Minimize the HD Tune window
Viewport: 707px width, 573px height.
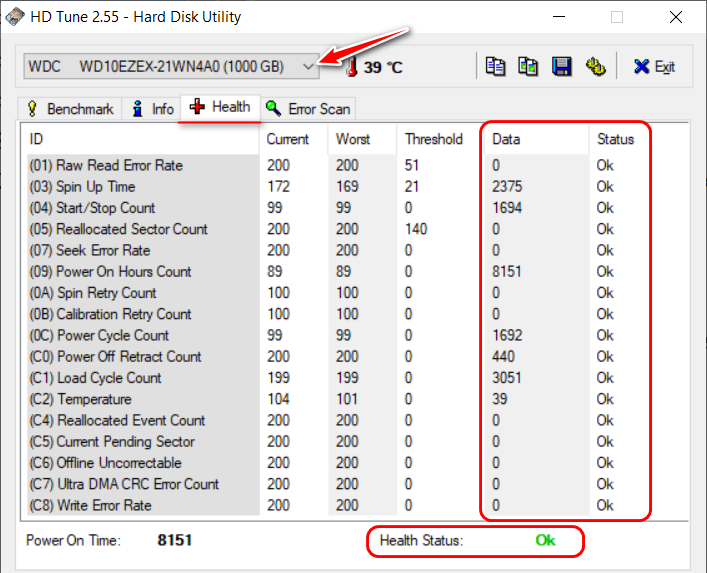pyautogui.click(x=561, y=17)
